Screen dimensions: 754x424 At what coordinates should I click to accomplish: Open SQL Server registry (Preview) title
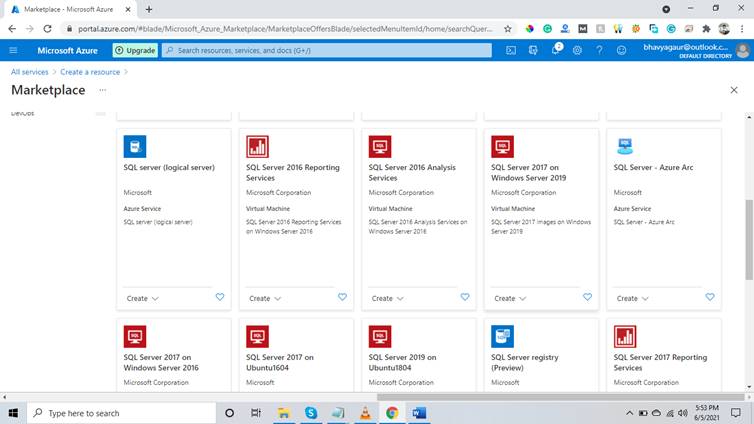525,362
